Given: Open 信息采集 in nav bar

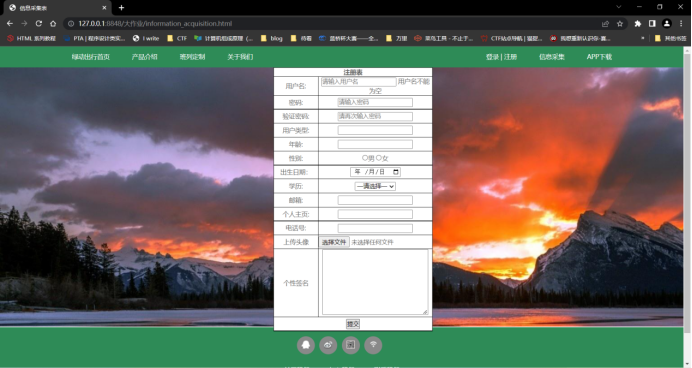Looking at the screenshot, I should click(x=552, y=57).
